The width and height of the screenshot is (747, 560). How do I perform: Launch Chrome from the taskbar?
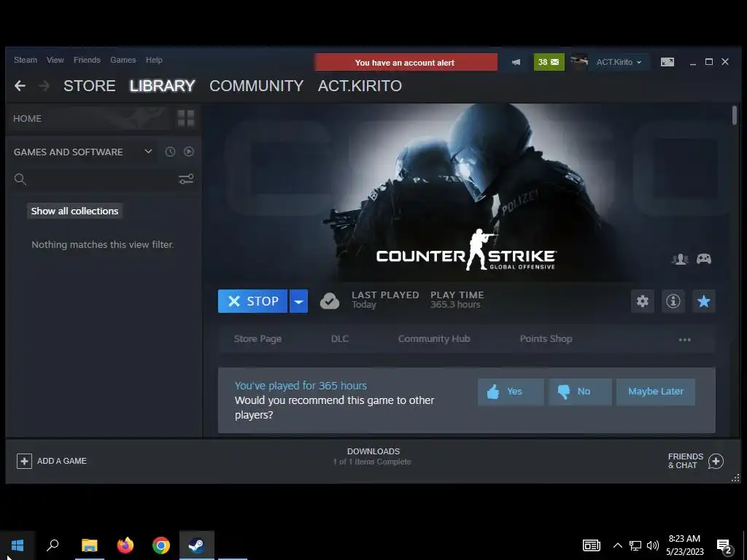[x=161, y=545]
